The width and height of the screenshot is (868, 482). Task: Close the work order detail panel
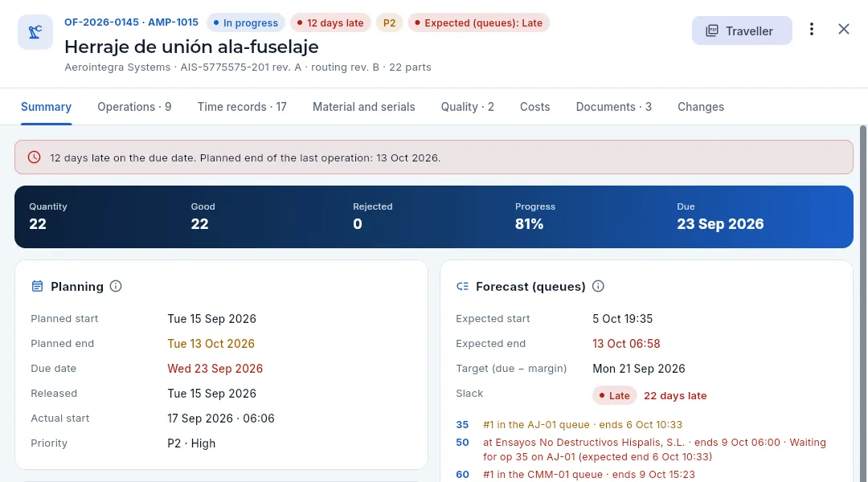point(844,30)
